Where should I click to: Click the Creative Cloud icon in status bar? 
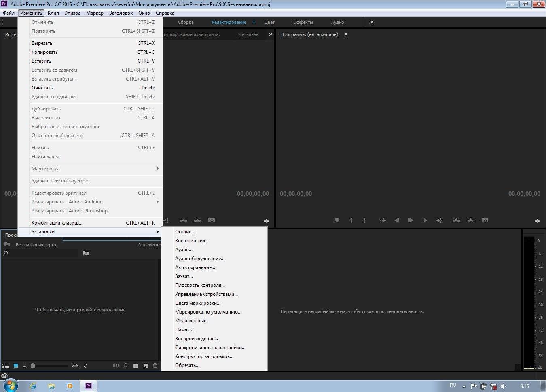click(4, 376)
